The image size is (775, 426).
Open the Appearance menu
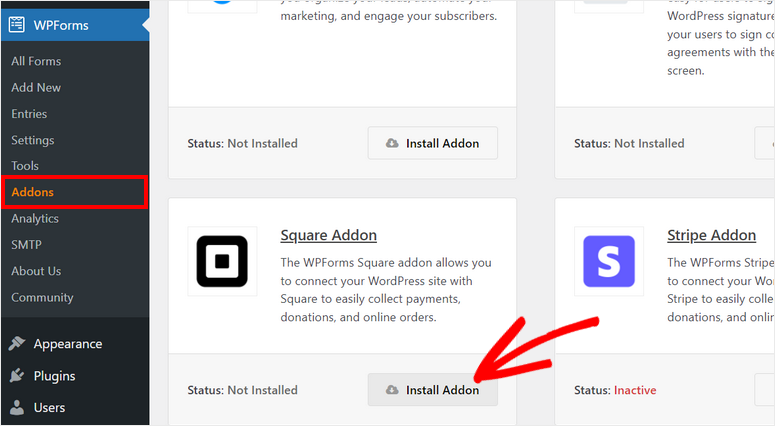pyautogui.click(x=68, y=344)
